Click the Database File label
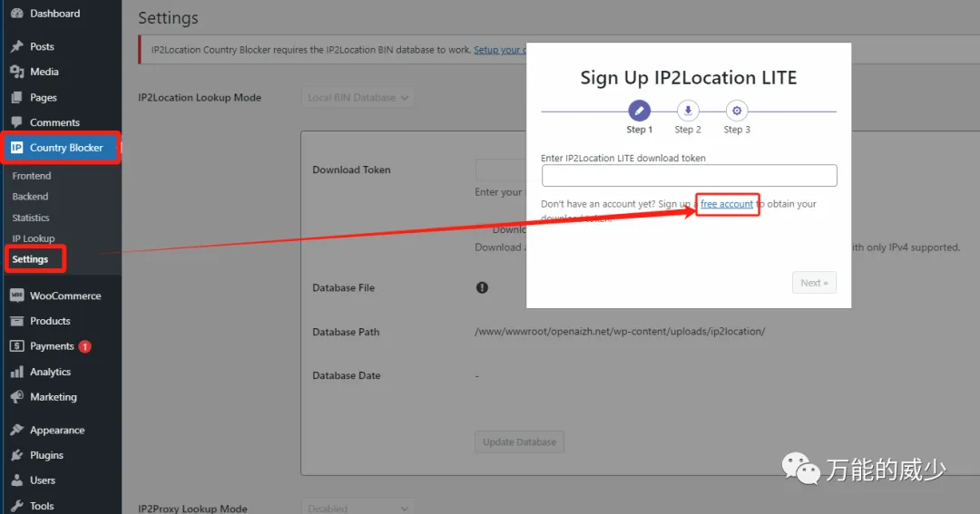 [x=343, y=287]
